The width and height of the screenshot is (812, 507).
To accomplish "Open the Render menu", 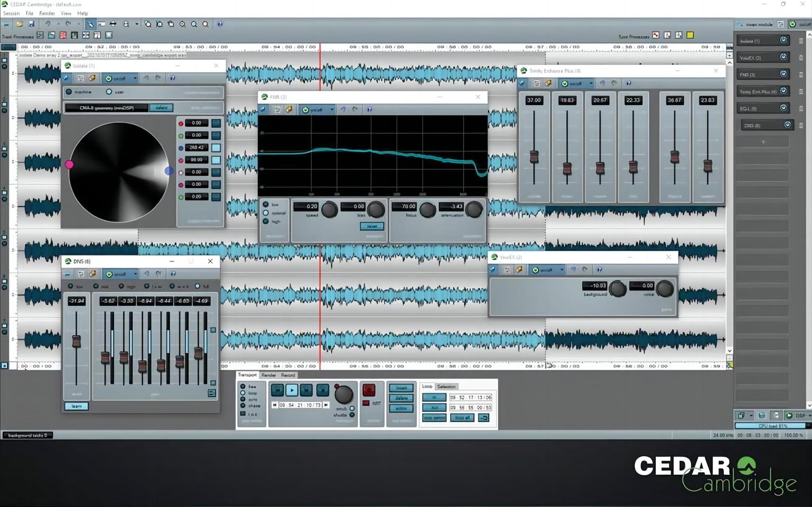I will (47, 13).
